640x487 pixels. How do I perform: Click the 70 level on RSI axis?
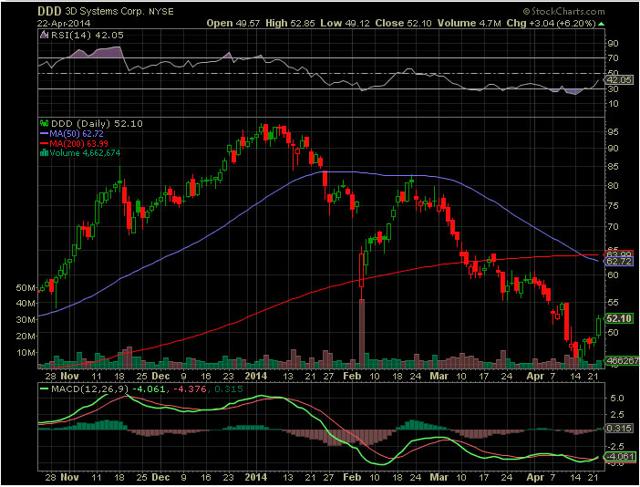click(x=613, y=58)
